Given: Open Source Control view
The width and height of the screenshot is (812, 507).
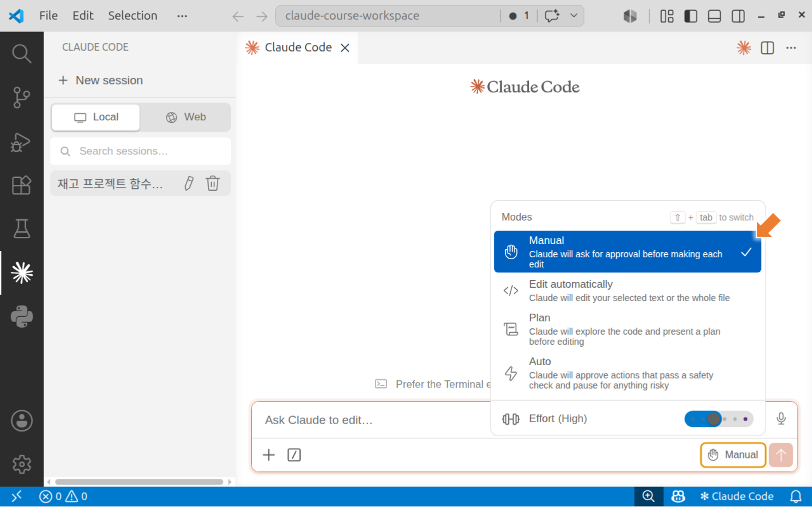Looking at the screenshot, I should 21,97.
